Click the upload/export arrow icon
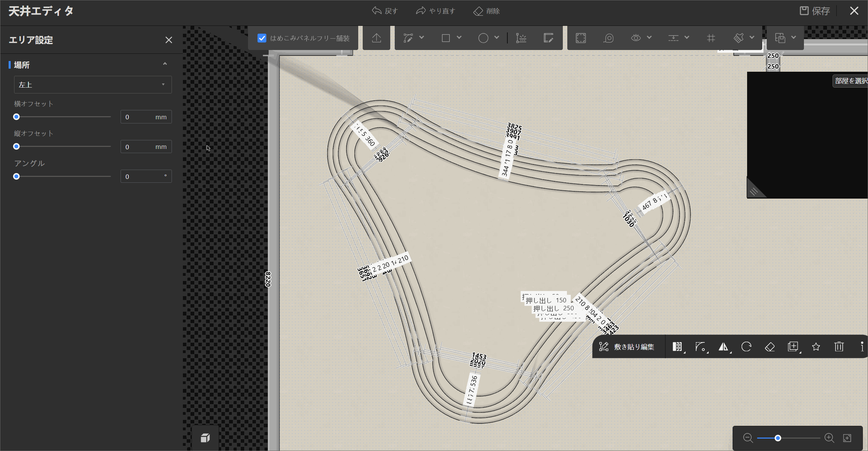868x451 pixels. coord(376,38)
